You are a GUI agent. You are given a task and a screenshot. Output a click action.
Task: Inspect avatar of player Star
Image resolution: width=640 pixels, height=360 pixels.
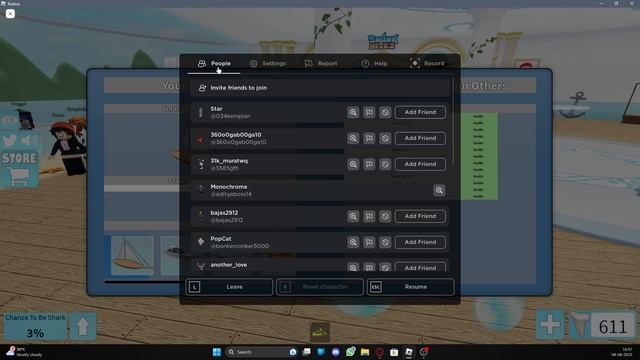point(353,112)
